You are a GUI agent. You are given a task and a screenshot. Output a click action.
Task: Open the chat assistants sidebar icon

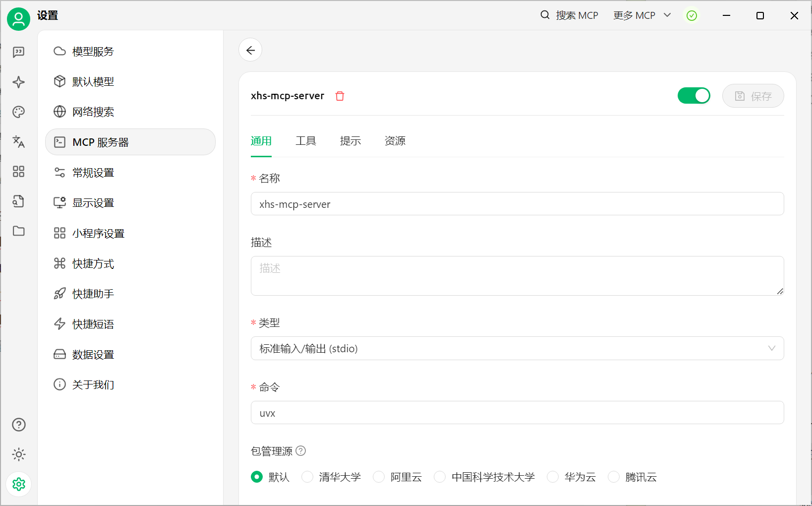(18, 52)
